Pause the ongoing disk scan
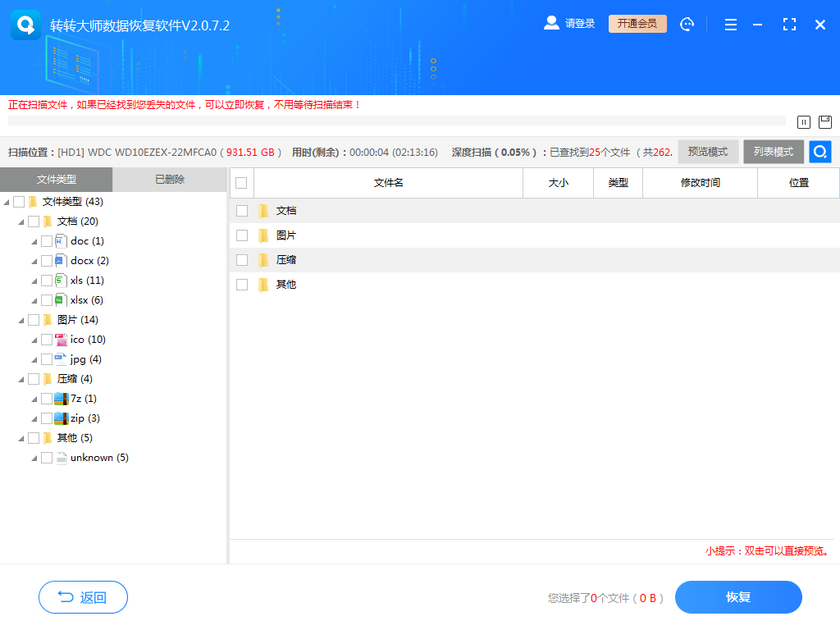Screen dimensions: 840x630 click(803, 121)
